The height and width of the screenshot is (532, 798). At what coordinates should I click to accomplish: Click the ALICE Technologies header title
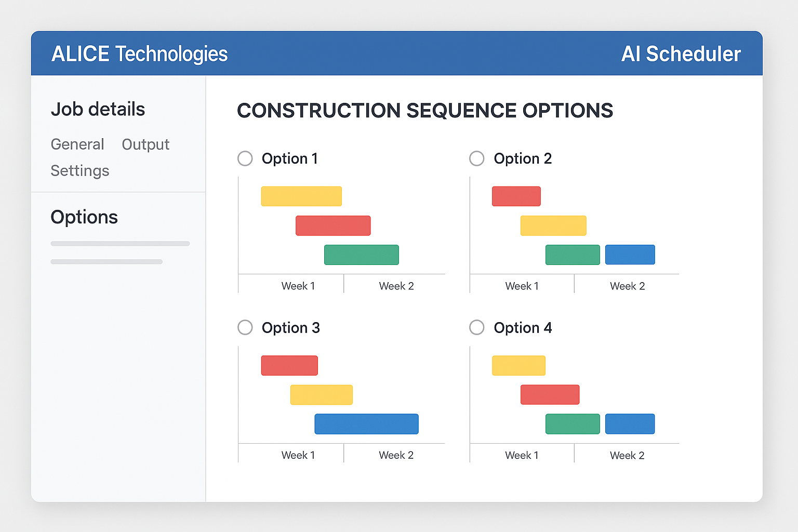point(139,54)
